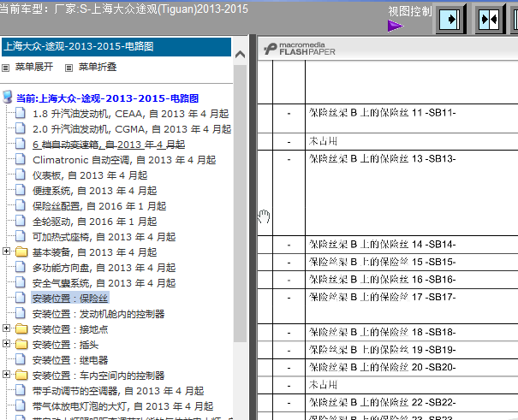Open 带手动调节的空调 diagram

pos(118,391)
